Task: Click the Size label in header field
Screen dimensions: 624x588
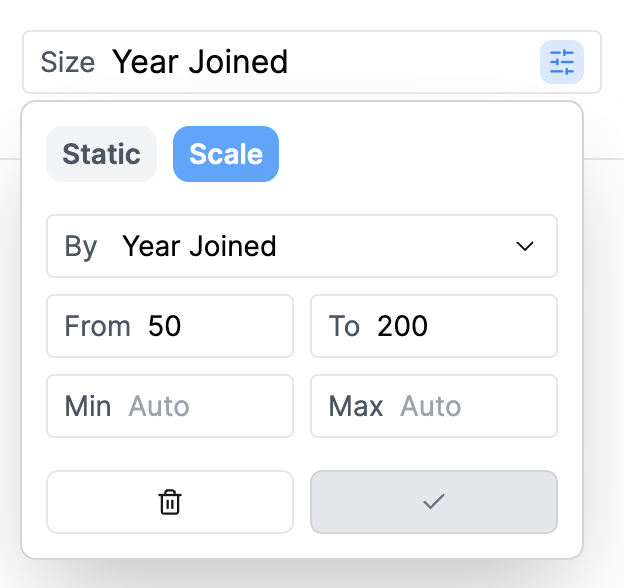Action: tap(68, 62)
